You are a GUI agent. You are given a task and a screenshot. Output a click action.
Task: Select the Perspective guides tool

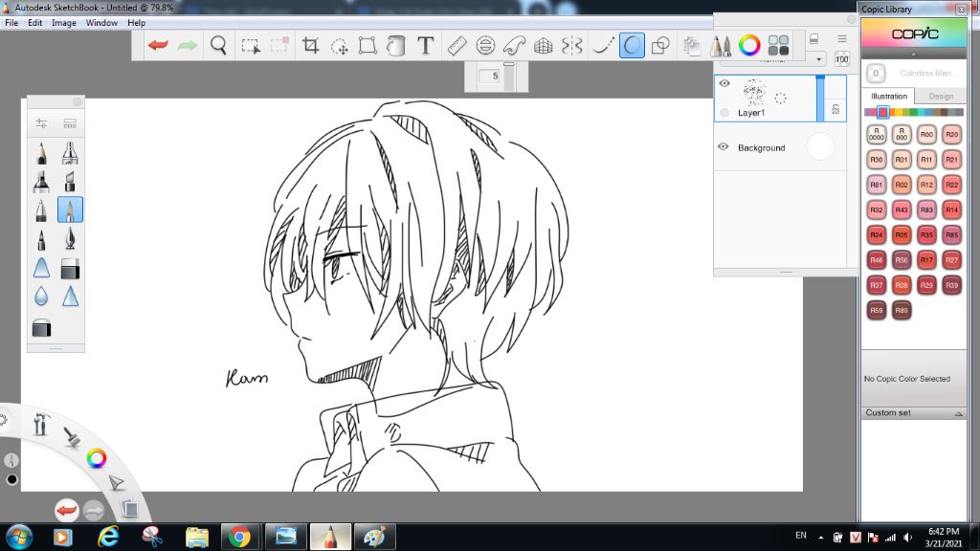coord(544,46)
